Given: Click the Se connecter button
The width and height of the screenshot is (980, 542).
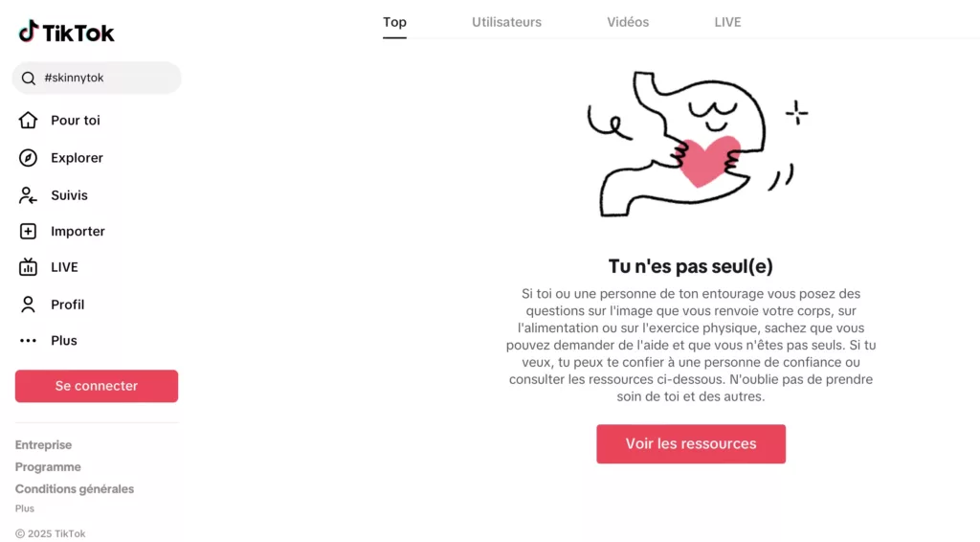Looking at the screenshot, I should tap(97, 386).
